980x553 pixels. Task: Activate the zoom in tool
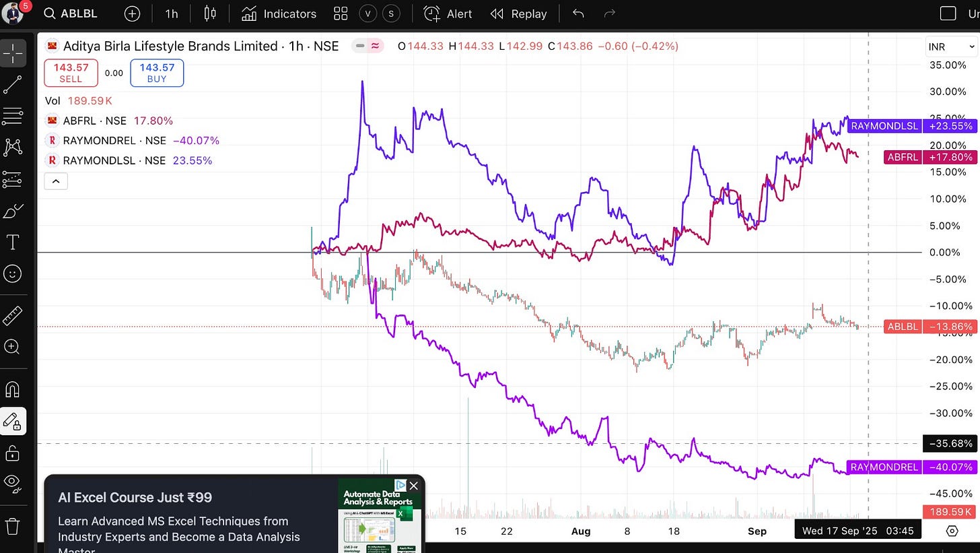pyautogui.click(x=13, y=346)
